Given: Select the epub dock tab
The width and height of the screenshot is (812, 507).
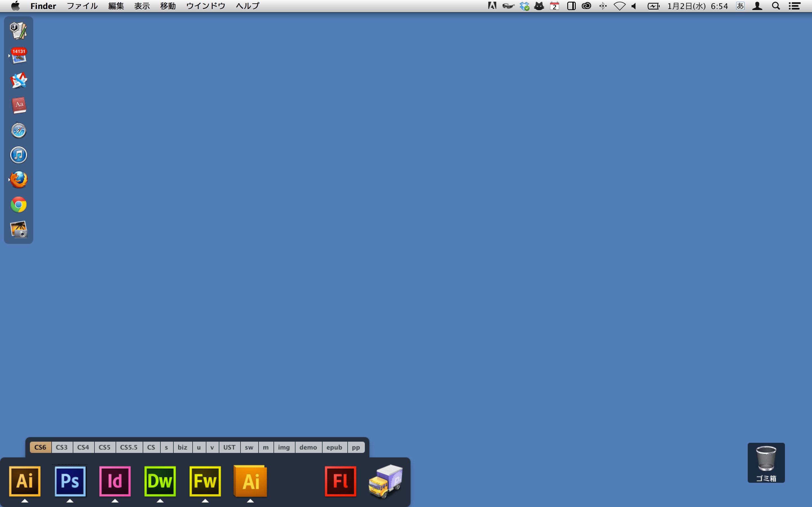Looking at the screenshot, I should tap(334, 447).
